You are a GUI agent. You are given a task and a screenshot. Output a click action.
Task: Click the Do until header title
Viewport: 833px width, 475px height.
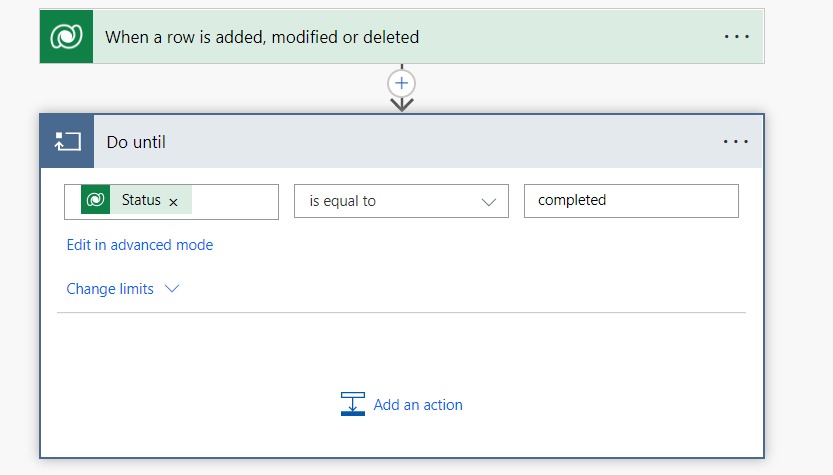[x=136, y=142]
